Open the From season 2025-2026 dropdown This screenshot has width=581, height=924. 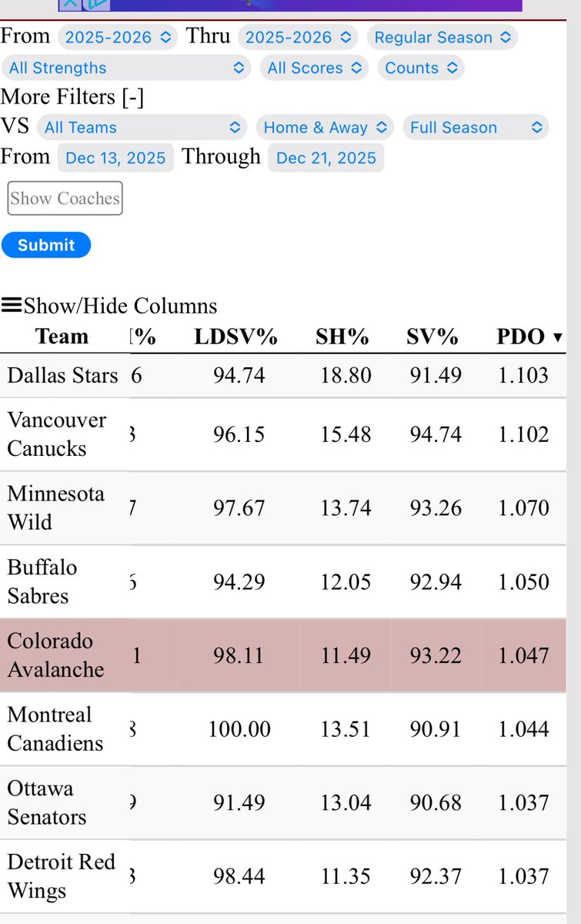[118, 37]
